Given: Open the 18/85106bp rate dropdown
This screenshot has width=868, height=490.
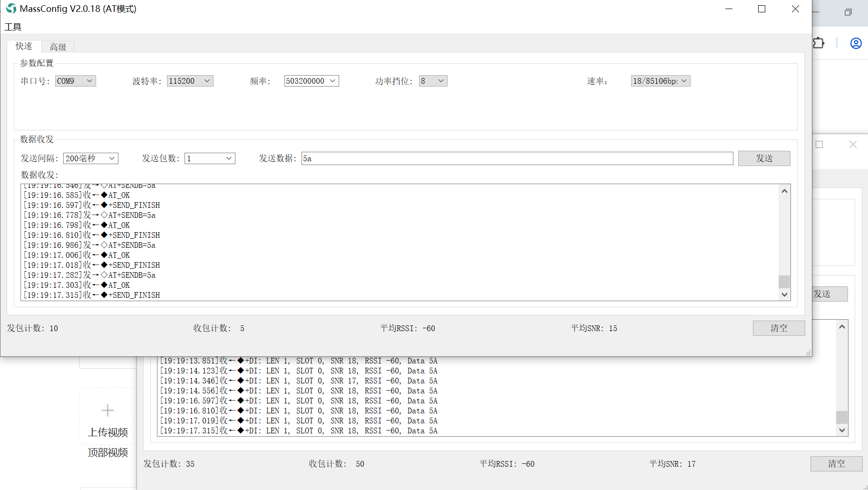Looking at the screenshot, I should coord(660,81).
